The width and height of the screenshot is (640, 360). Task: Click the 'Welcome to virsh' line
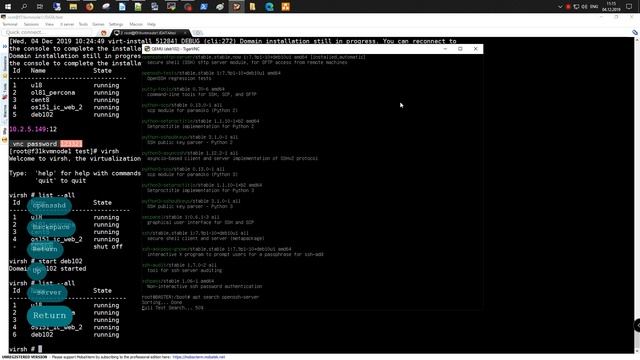pyautogui.click(x=75, y=159)
